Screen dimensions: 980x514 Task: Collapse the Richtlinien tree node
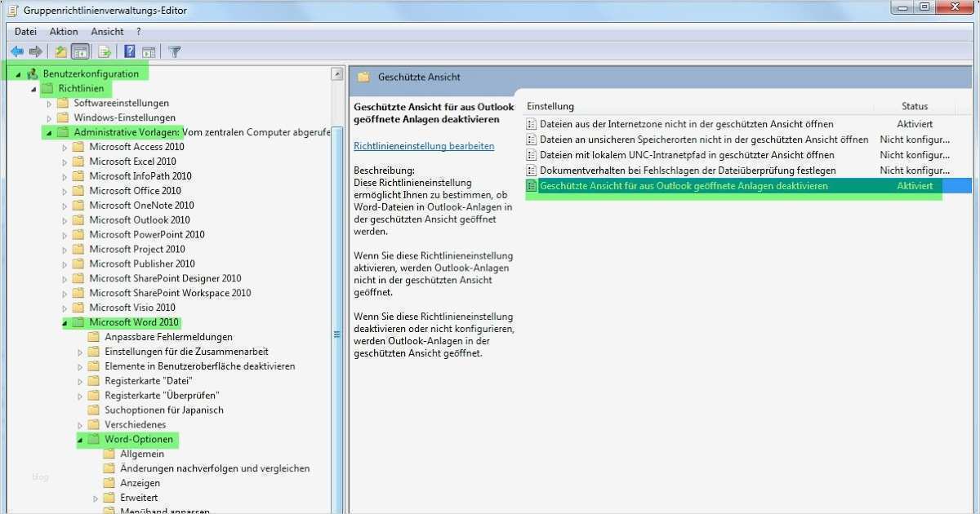33,89
